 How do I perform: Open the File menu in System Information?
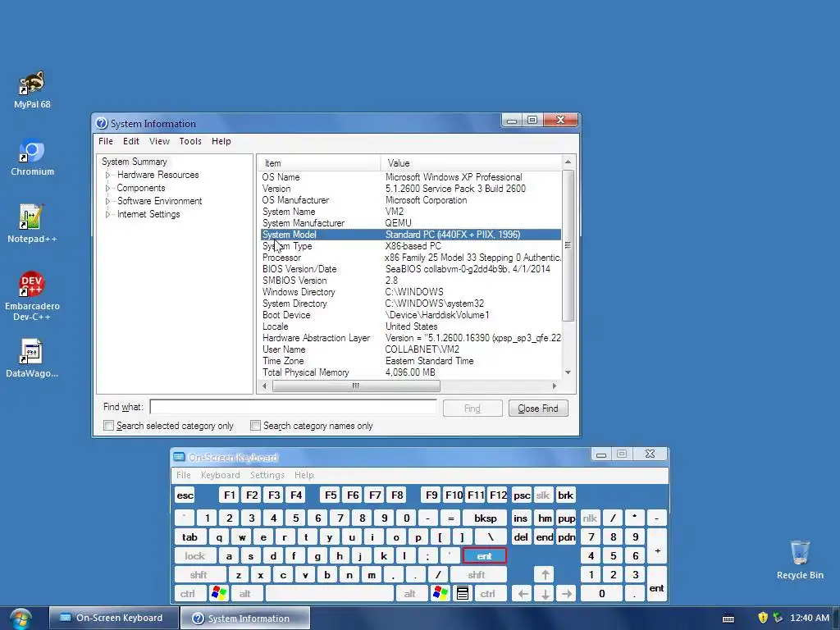coord(106,141)
